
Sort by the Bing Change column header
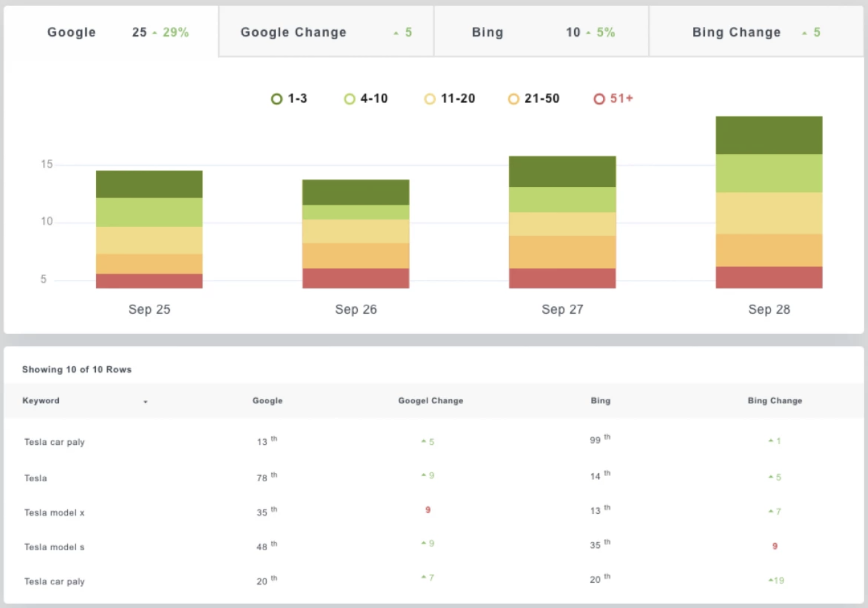(x=774, y=400)
